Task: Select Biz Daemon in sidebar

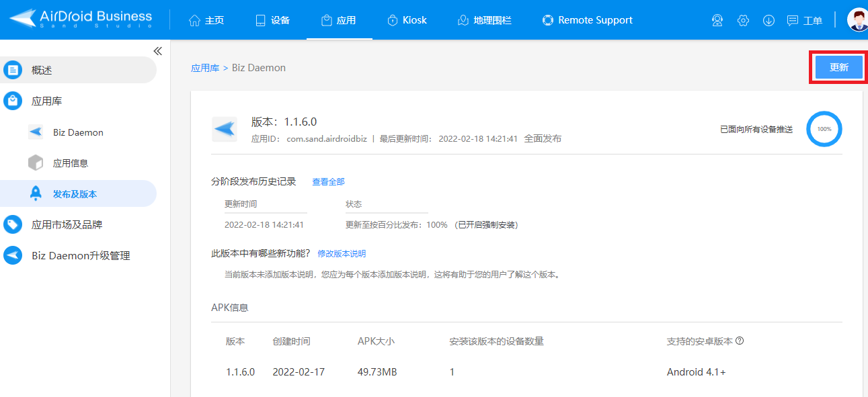Action: 78,132
